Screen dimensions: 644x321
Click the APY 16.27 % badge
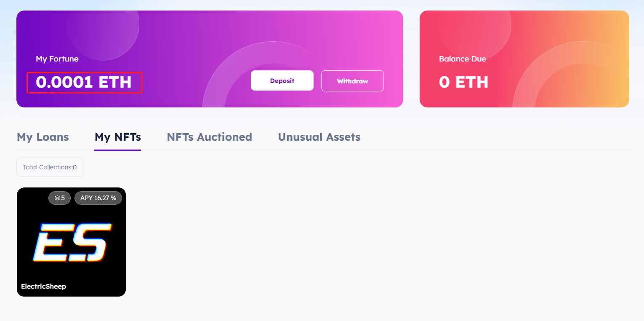(98, 198)
